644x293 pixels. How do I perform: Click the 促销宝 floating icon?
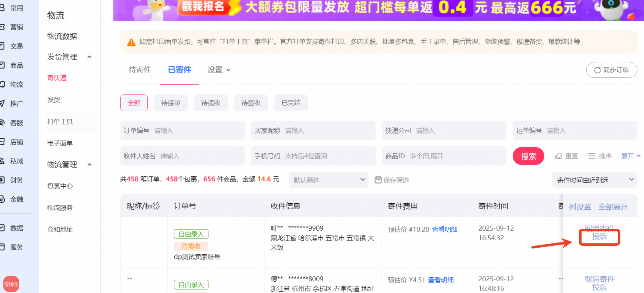[11, 284]
